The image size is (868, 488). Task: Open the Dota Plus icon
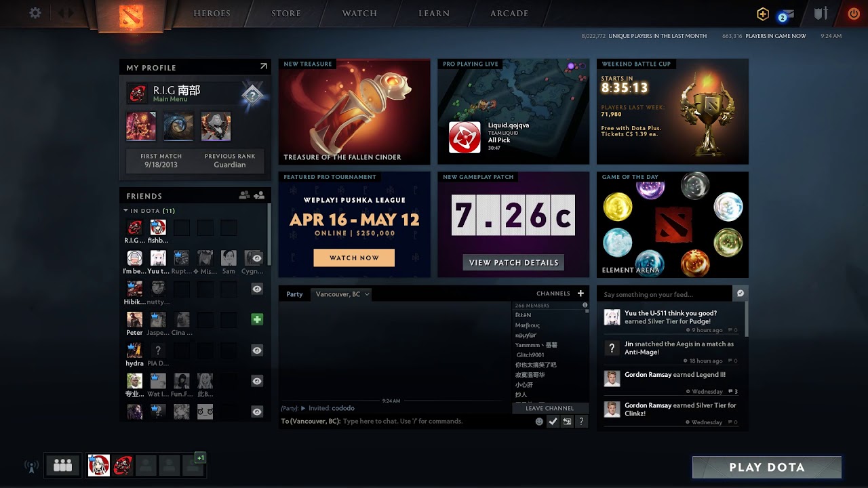click(x=763, y=14)
